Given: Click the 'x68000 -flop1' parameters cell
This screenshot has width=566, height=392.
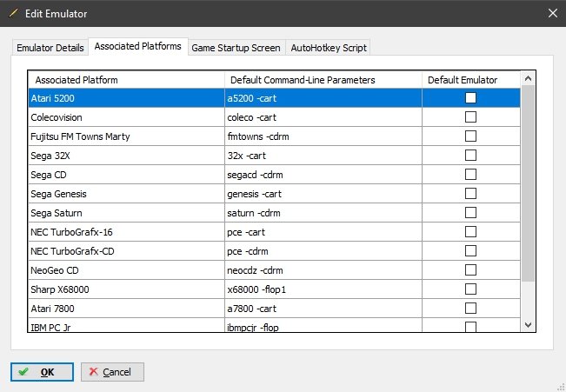Looking at the screenshot, I should pyautogui.click(x=323, y=289).
